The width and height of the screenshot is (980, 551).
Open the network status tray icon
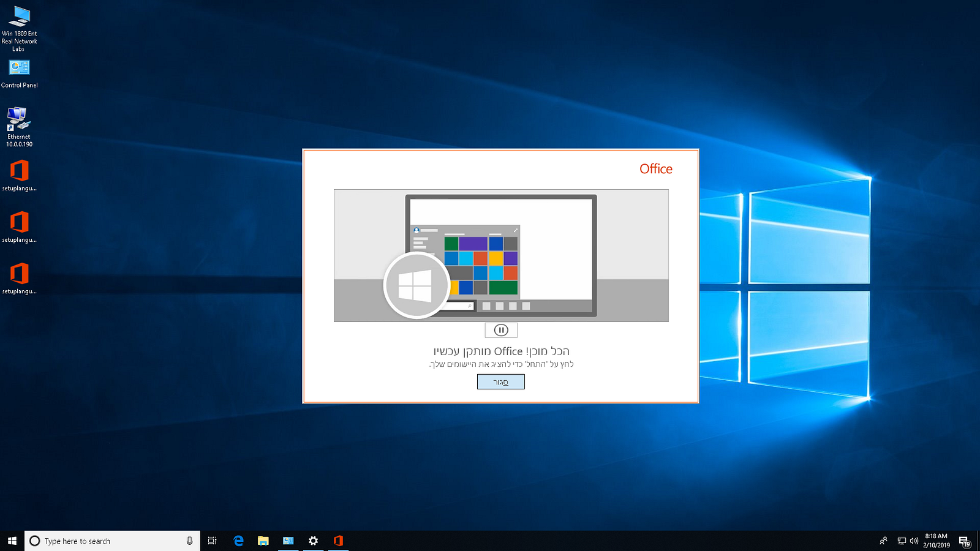tap(902, 541)
